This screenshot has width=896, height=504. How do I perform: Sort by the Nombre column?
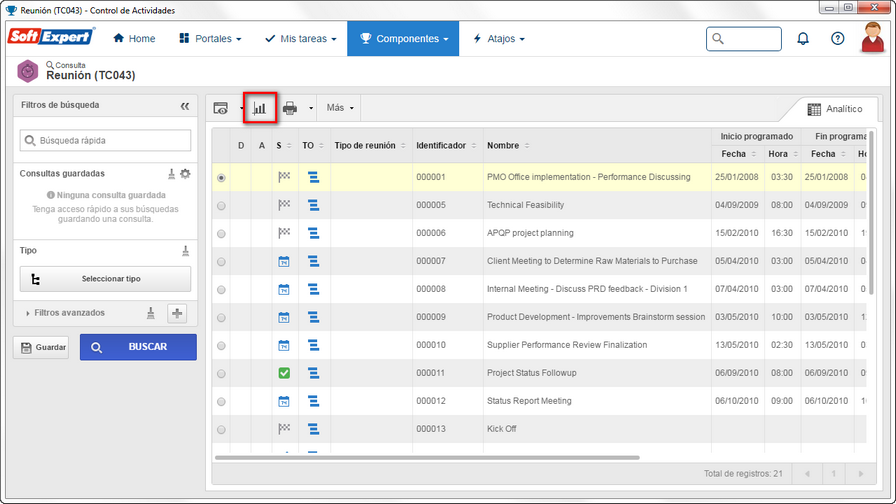coord(527,146)
